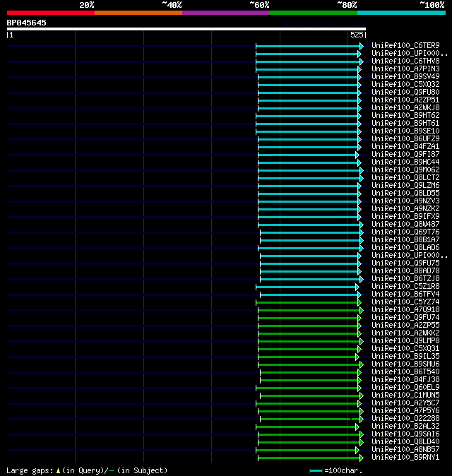Select the UniRef100_B9IFX9 label

[x=405, y=216]
